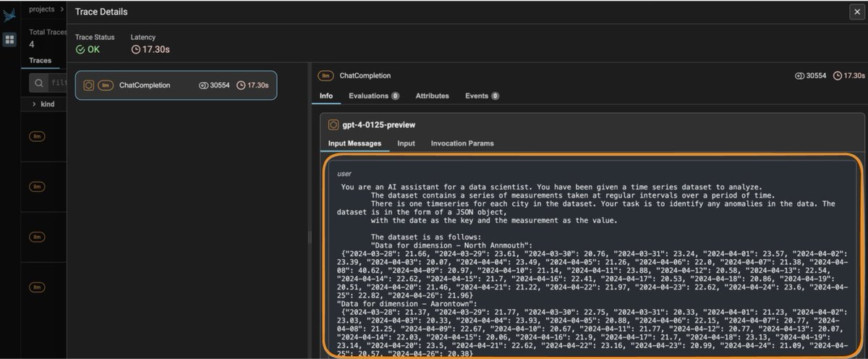Close the Trace Details panel
Screen dimensions: 868x359
click(856, 12)
